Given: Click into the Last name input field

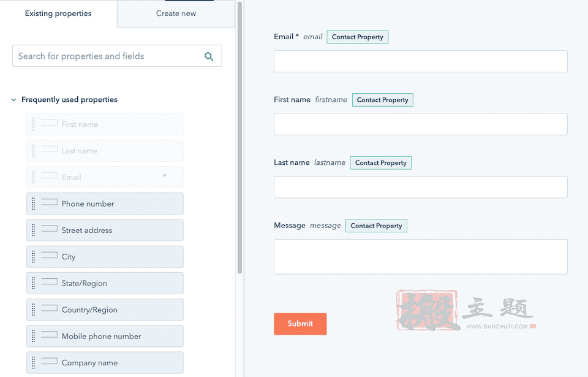Looking at the screenshot, I should point(420,187).
